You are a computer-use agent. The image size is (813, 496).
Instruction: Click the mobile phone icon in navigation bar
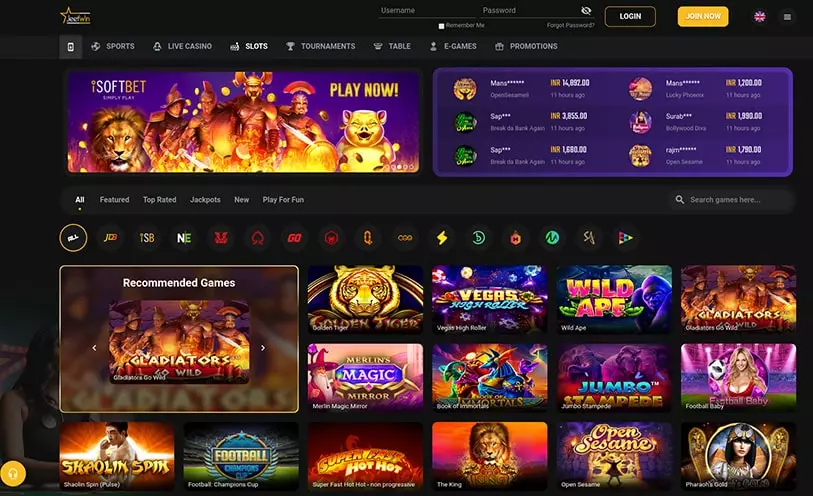point(71,47)
